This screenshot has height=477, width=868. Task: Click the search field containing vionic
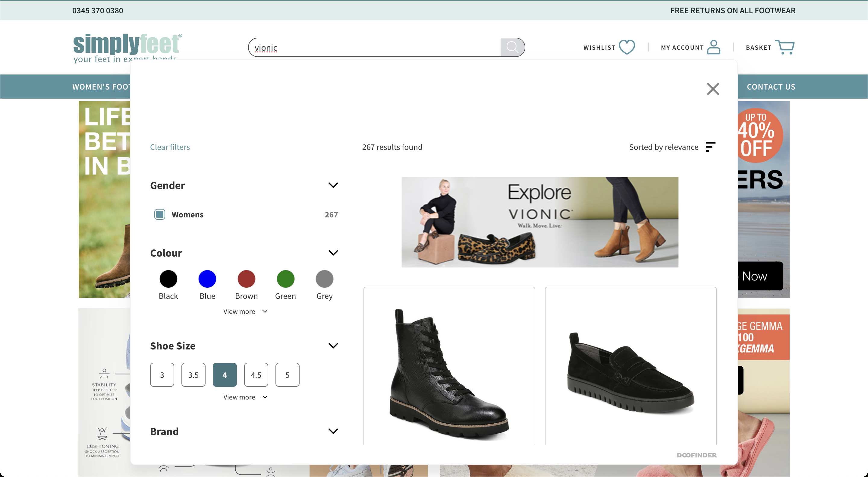(x=374, y=47)
